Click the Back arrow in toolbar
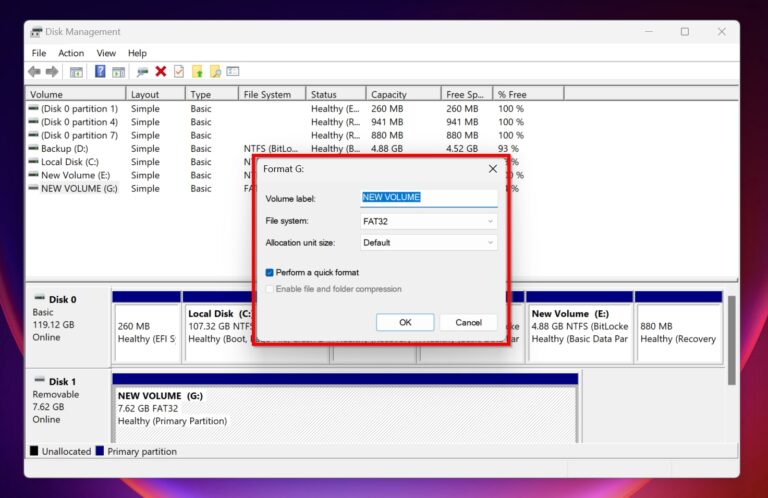 pyautogui.click(x=34, y=72)
